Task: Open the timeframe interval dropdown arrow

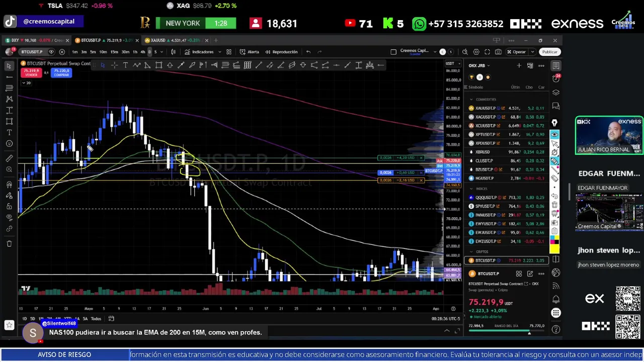Action: click(161, 52)
